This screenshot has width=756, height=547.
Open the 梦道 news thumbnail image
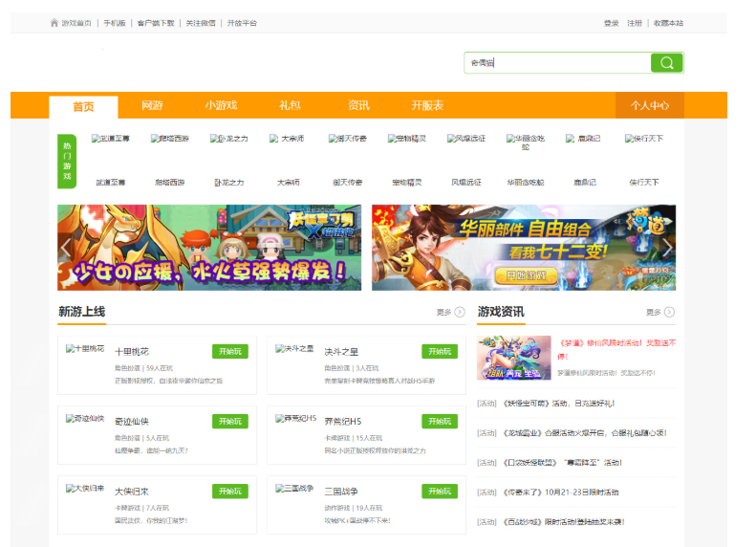[x=514, y=358]
